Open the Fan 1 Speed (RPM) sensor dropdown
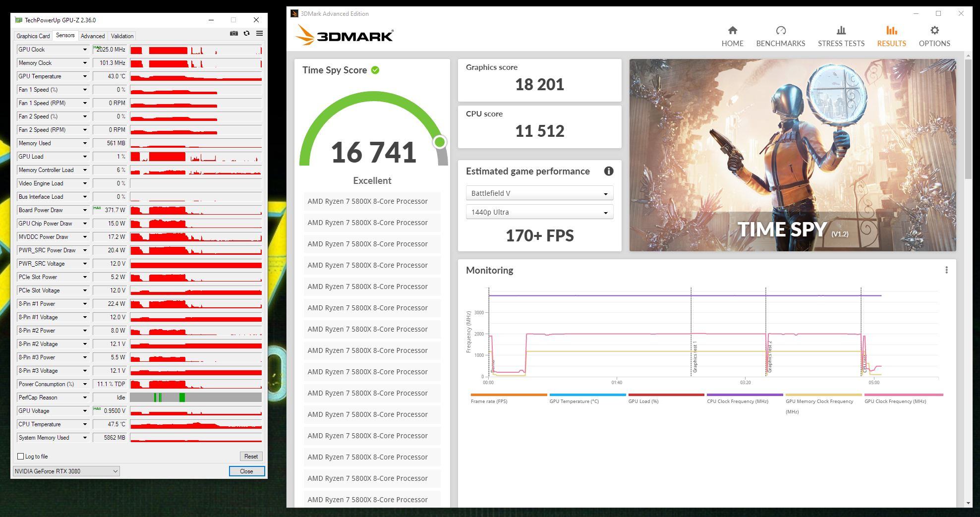The image size is (980, 517). pos(85,103)
